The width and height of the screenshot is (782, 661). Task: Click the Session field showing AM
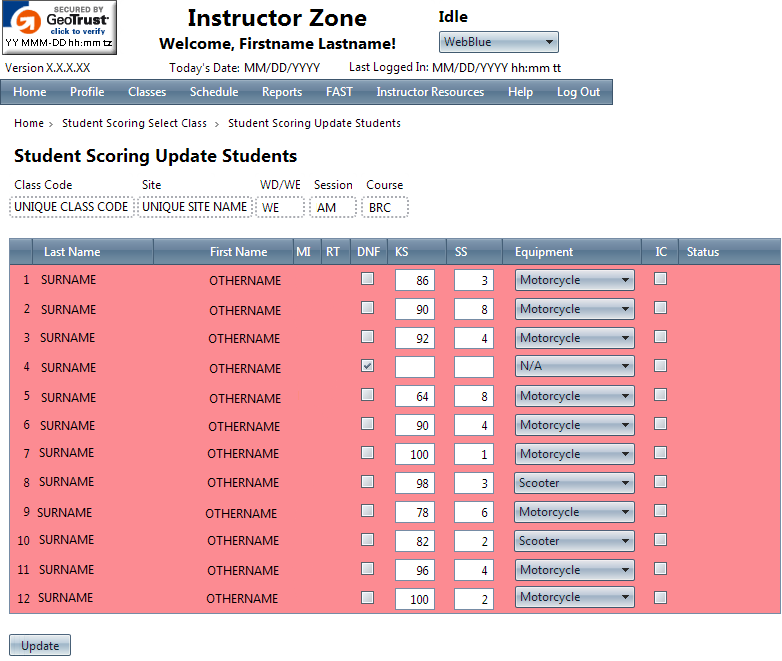pyautogui.click(x=333, y=207)
